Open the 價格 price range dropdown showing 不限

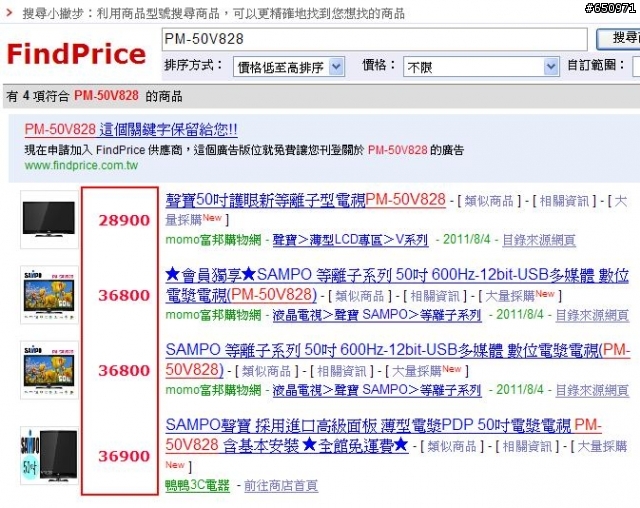[x=481, y=67]
